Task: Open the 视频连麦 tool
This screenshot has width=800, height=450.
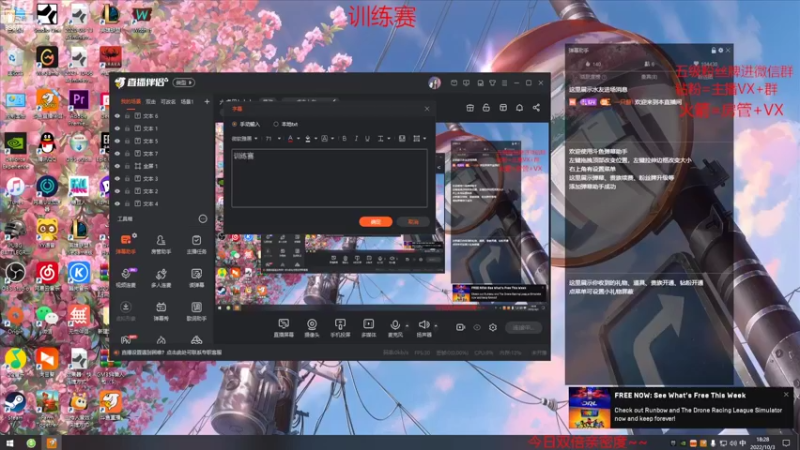Action: (x=126, y=277)
